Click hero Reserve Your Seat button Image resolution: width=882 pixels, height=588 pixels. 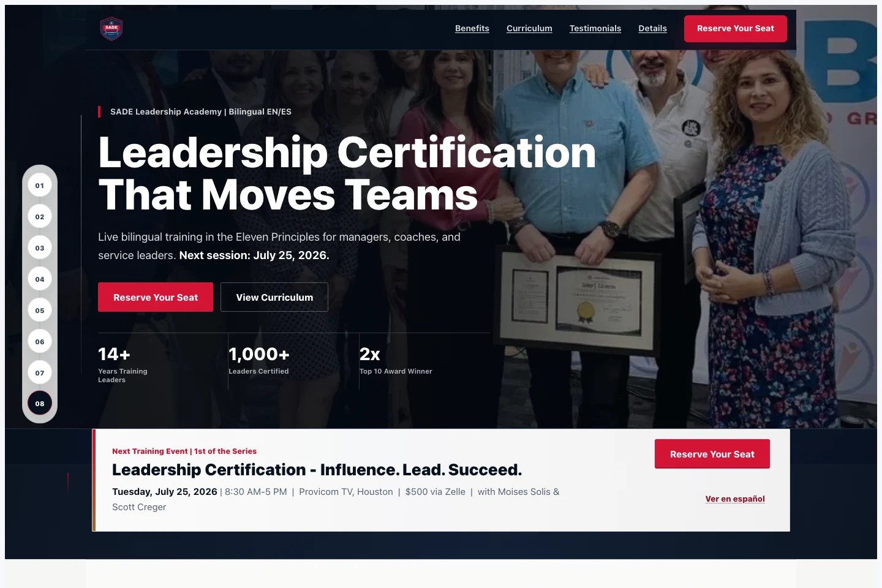[x=156, y=297]
